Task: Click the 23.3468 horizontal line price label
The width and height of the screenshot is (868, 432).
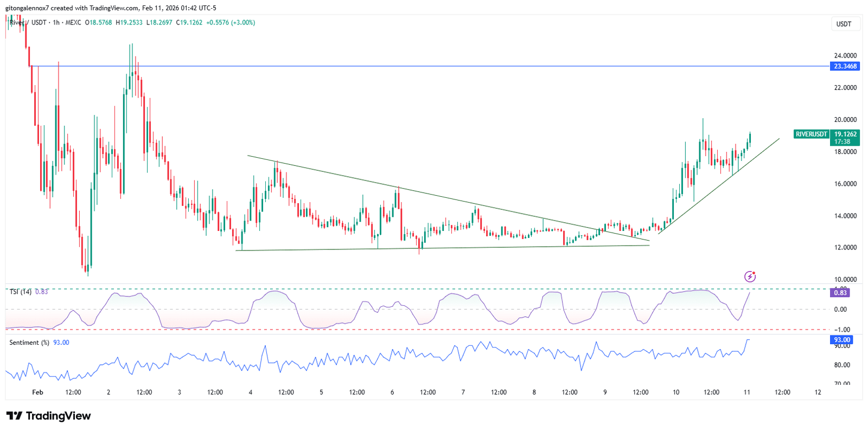Action: (x=845, y=66)
